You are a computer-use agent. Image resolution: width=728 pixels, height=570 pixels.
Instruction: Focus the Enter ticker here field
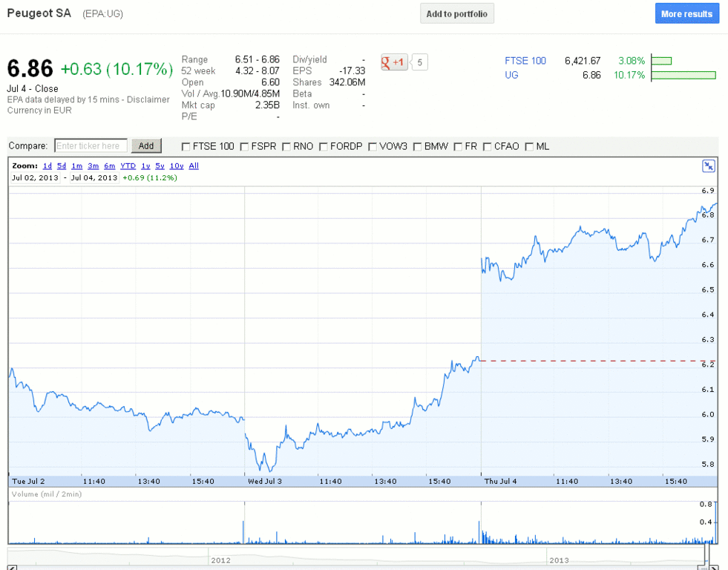91,145
